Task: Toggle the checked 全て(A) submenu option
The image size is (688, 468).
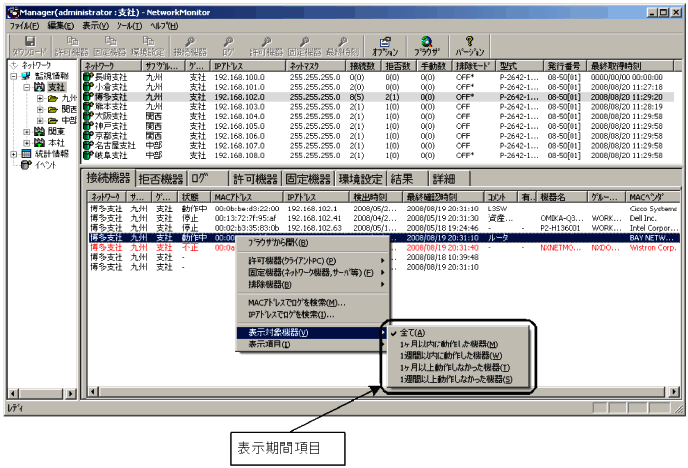Action: [x=414, y=332]
